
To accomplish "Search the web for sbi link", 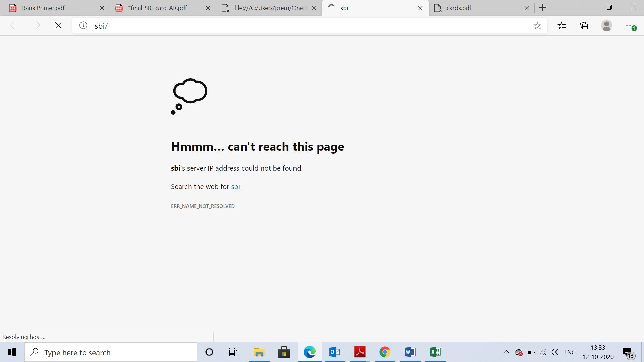I will 236,186.
